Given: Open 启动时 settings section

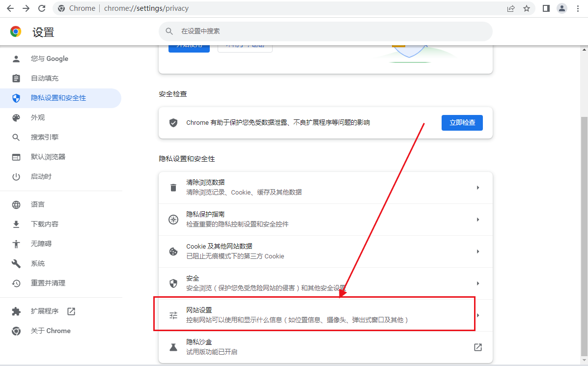Looking at the screenshot, I should point(61,177).
